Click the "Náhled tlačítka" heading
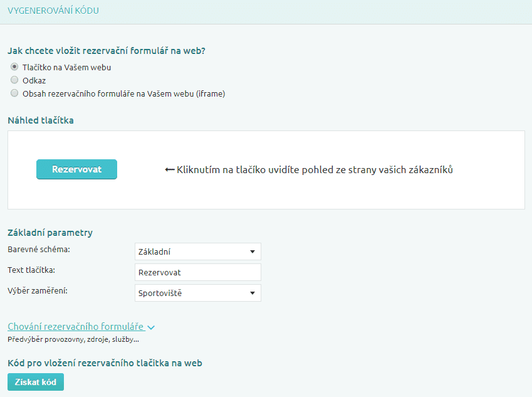 (41, 120)
